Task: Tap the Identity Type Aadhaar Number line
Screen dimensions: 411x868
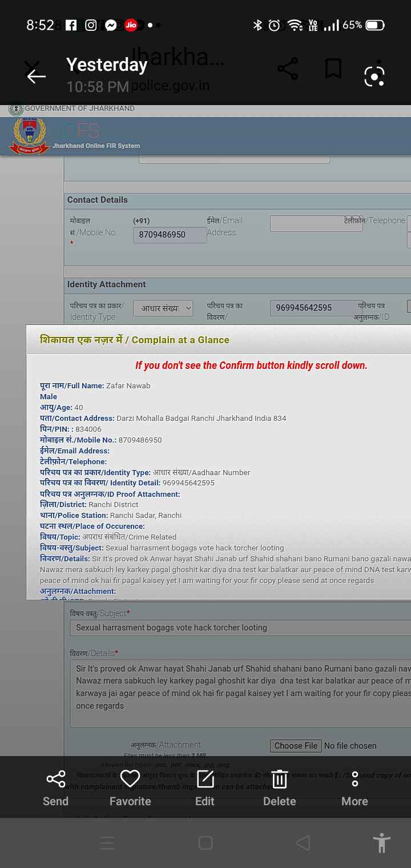Action: tap(145, 472)
